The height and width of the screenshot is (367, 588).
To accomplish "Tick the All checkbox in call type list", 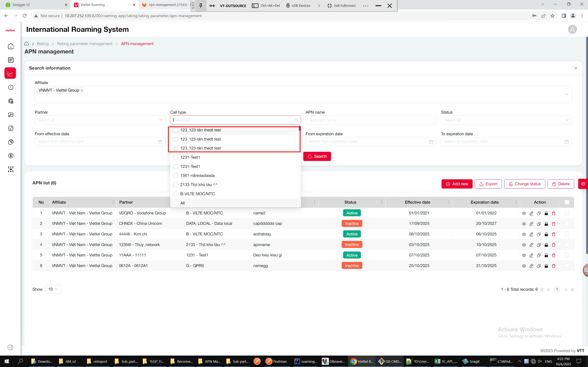I will point(176,203).
